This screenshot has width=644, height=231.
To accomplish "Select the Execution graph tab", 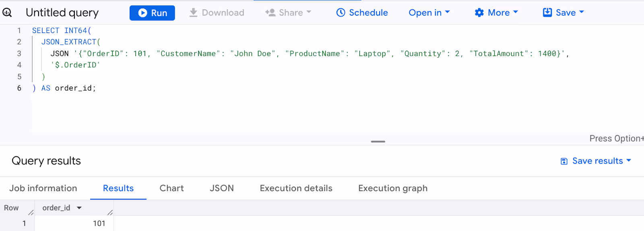I will pos(393,188).
